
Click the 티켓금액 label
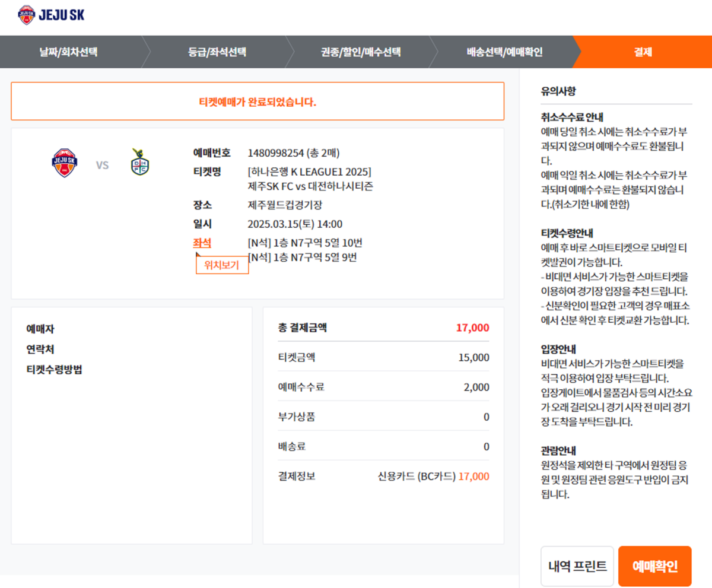[x=296, y=357]
